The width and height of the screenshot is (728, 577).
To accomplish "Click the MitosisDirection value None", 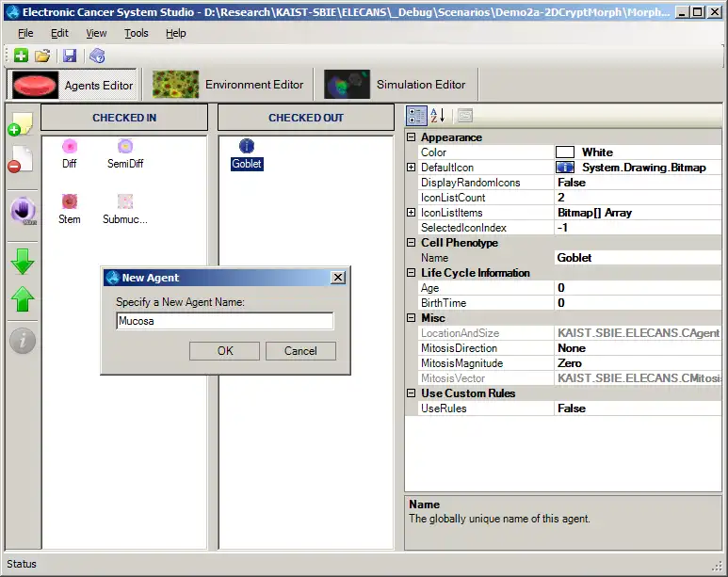I will (638, 348).
